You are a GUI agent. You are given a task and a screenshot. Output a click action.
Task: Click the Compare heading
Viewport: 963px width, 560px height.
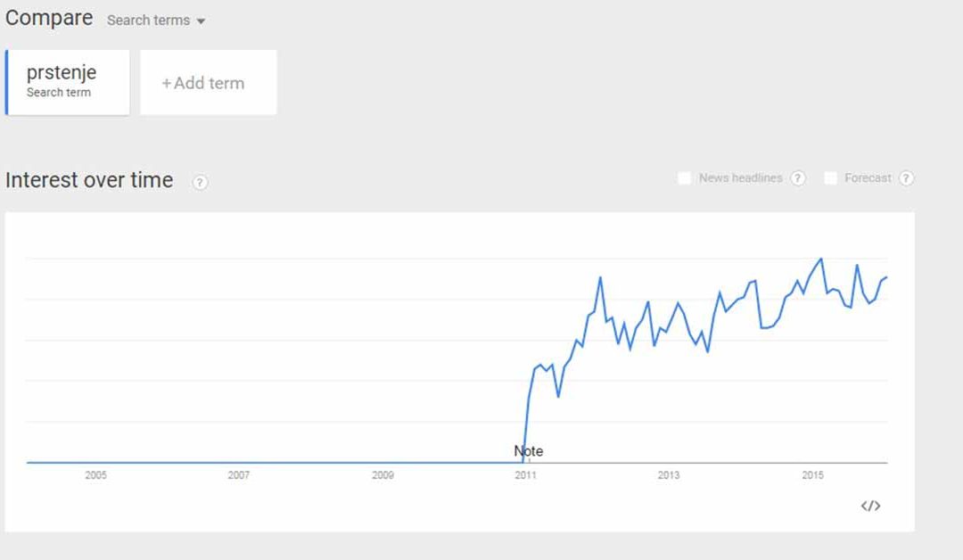point(49,18)
